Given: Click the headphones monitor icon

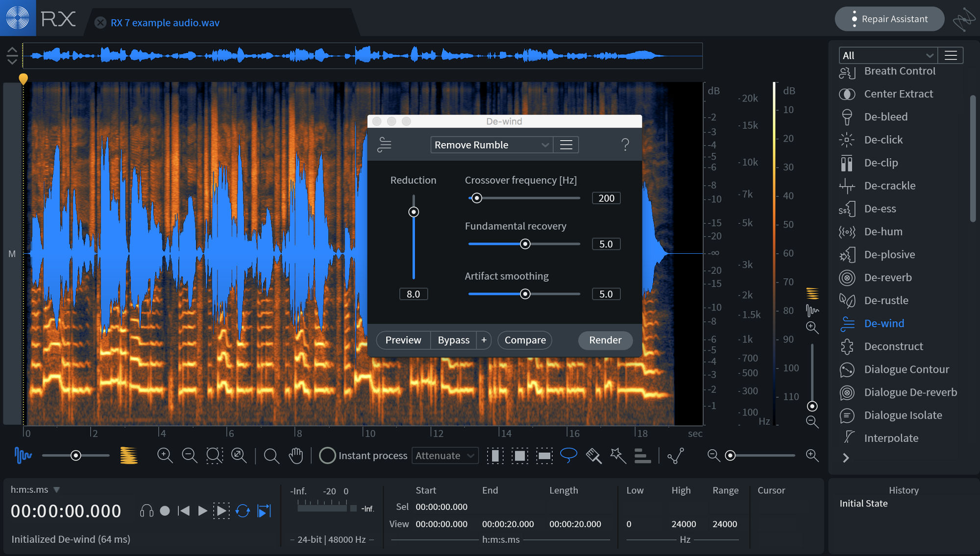Looking at the screenshot, I should pyautogui.click(x=147, y=511).
